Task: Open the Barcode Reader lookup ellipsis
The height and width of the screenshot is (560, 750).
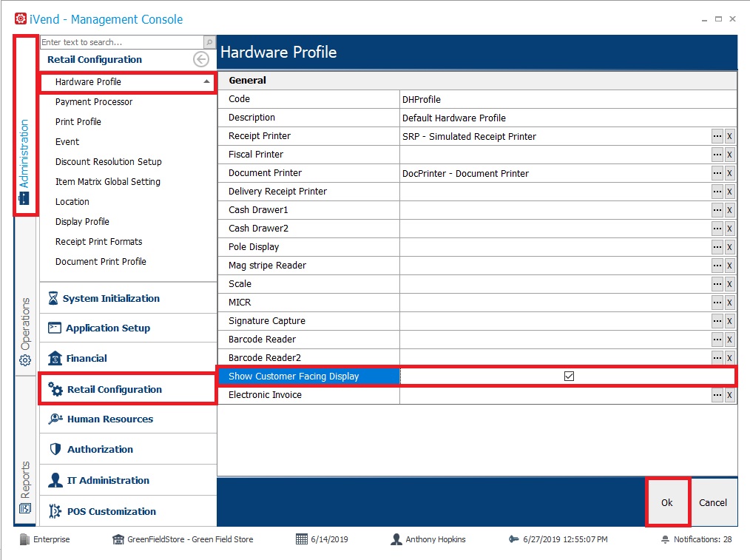Action: coord(717,340)
